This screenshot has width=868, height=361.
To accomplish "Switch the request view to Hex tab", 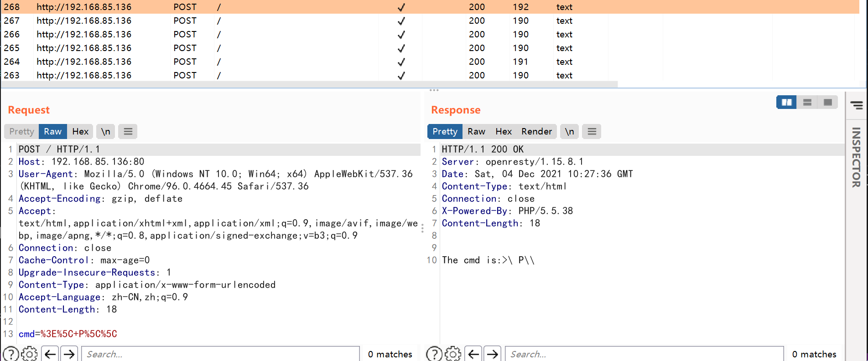I will point(80,131).
